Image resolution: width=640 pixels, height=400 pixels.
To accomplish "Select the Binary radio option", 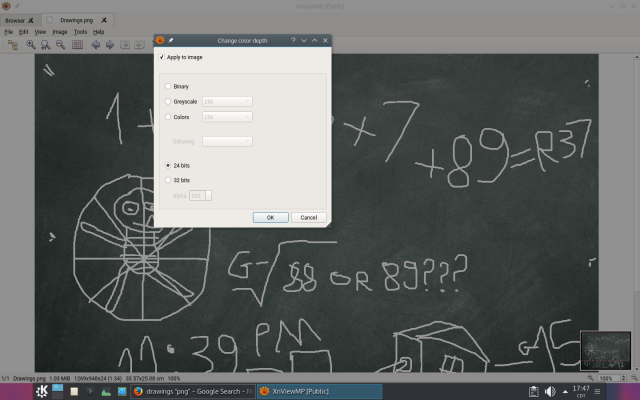I will click(168, 86).
